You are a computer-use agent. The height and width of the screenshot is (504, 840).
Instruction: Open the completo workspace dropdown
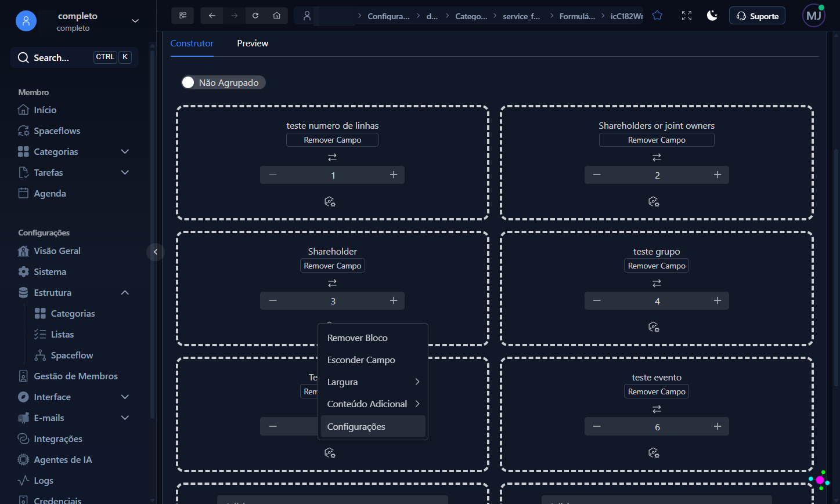click(x=135, y=21)
